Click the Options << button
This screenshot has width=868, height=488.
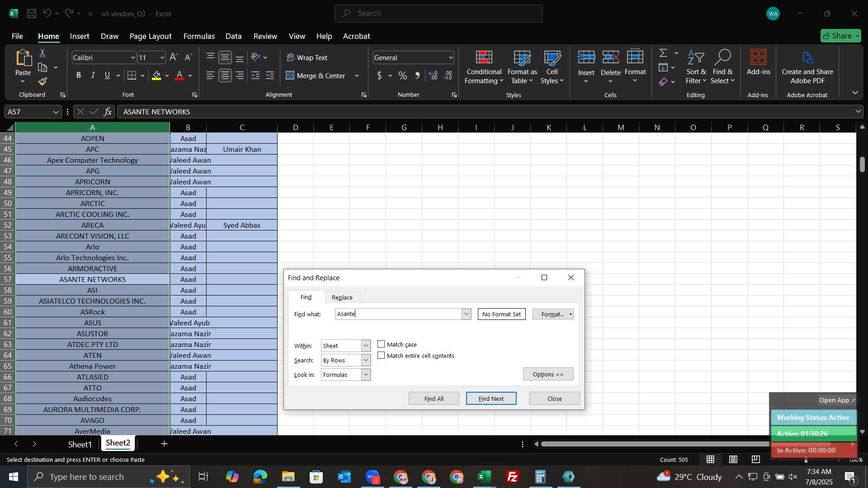coord(548,374)
